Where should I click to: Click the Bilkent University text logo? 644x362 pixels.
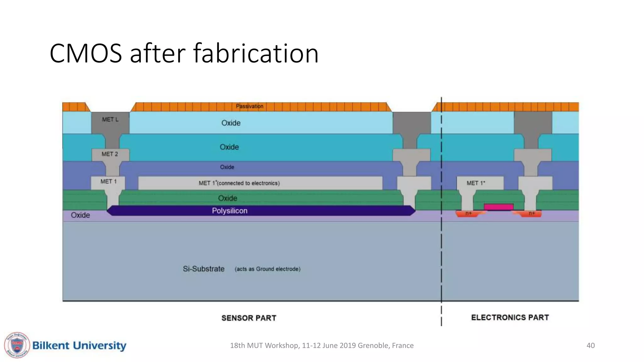coord(79,345)
